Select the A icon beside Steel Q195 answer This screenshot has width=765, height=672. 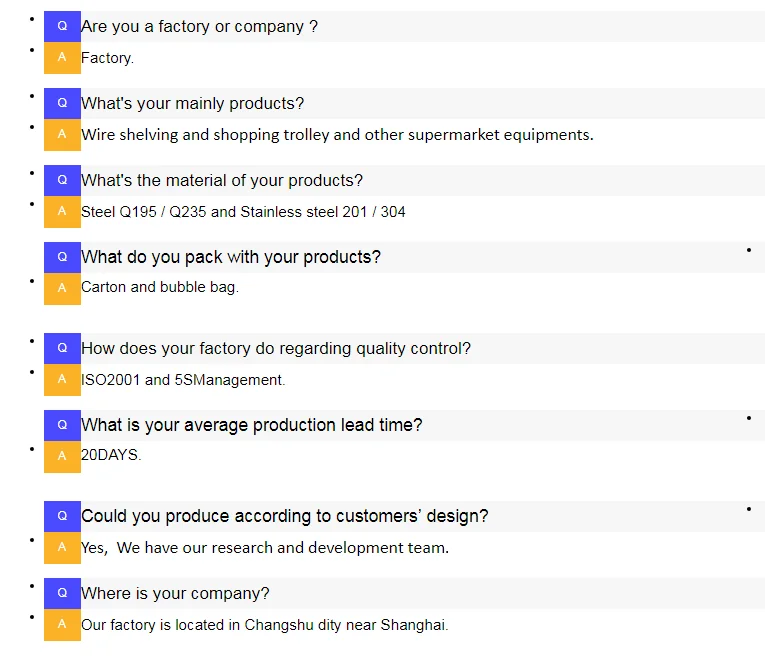tap(62, 211)
